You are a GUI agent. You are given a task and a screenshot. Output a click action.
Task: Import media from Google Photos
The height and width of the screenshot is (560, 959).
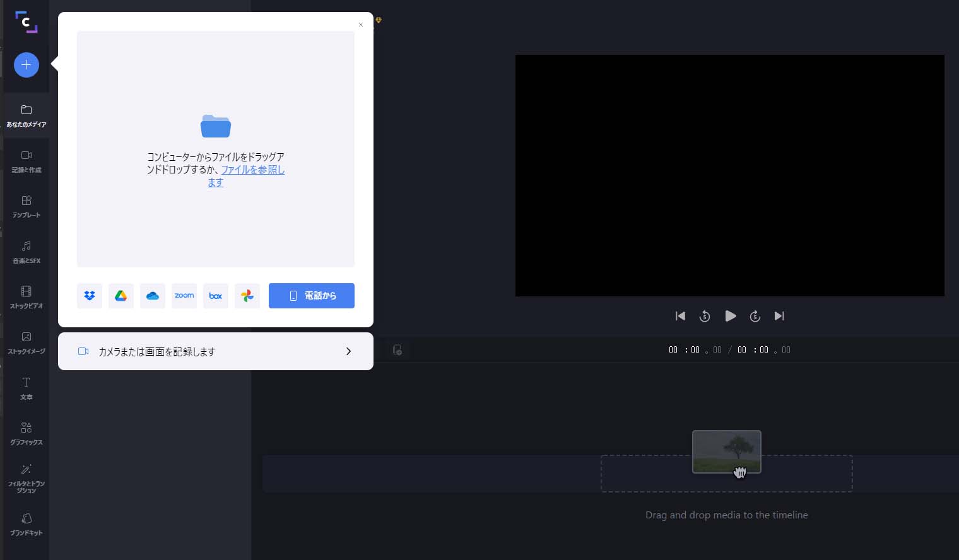click(x=247, y=296)
